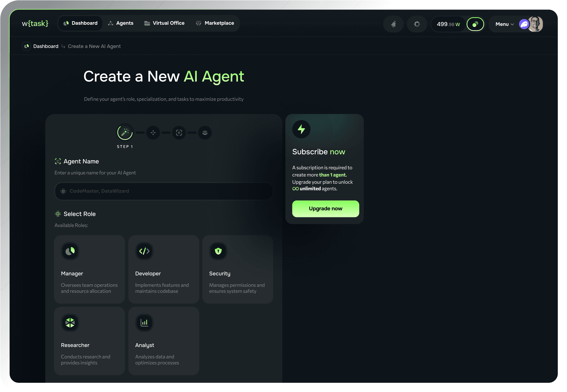
Task: Click the final layers step icon
Action: (x=205, y=133)
